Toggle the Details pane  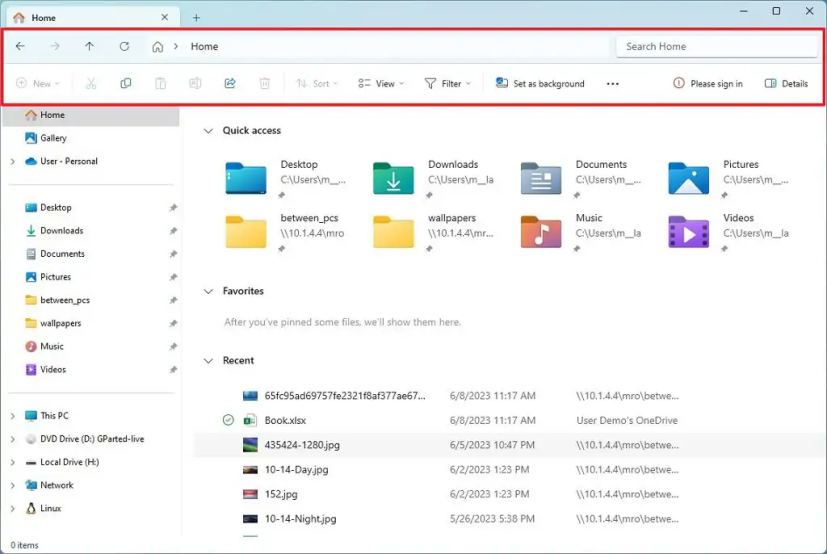(786, 84)
